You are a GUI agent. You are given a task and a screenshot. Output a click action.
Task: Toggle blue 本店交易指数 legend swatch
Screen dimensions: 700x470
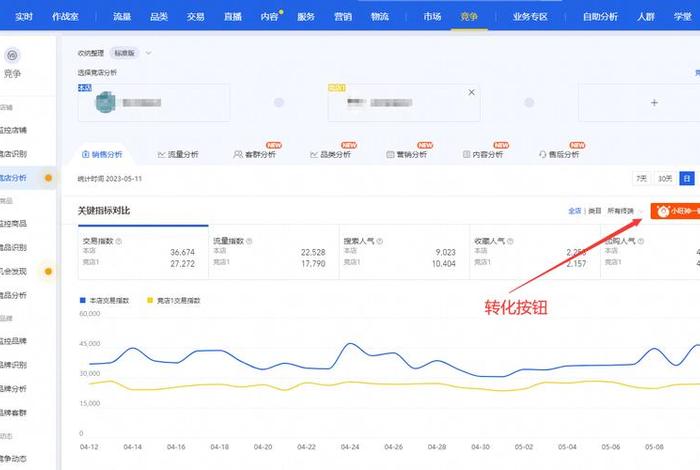pyautogui.click(x=83, y=300)
